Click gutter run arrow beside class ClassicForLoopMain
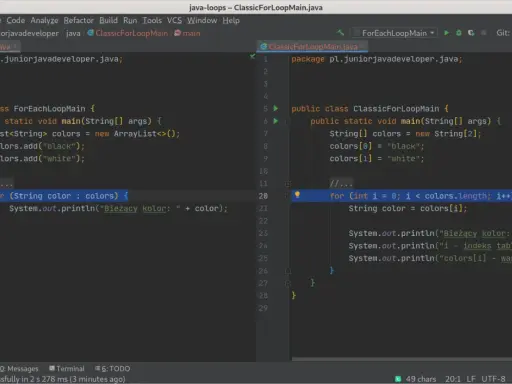This screenshot has width=512, height=384. click(276, 108)
